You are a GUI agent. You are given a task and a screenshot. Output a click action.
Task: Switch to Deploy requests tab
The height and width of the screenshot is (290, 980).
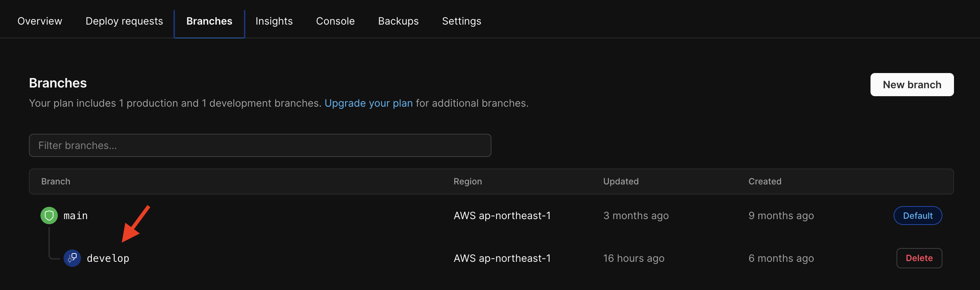pos(124,21)
